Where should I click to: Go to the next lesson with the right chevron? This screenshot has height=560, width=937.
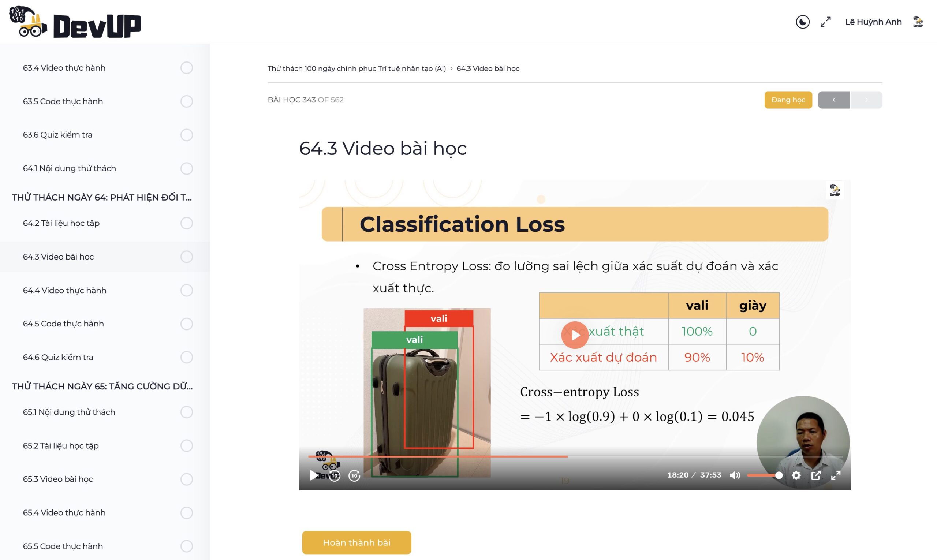866,100
